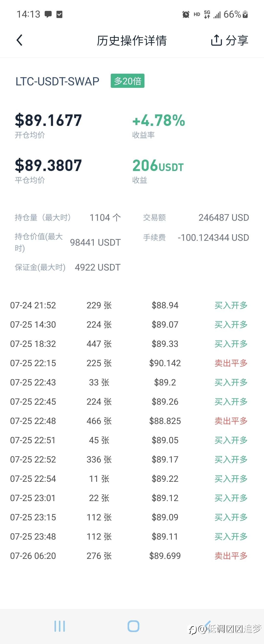The height and width of the screenshot is (644, 264).
Task: Tap the Android home button icon
Action: click(133, 626)
